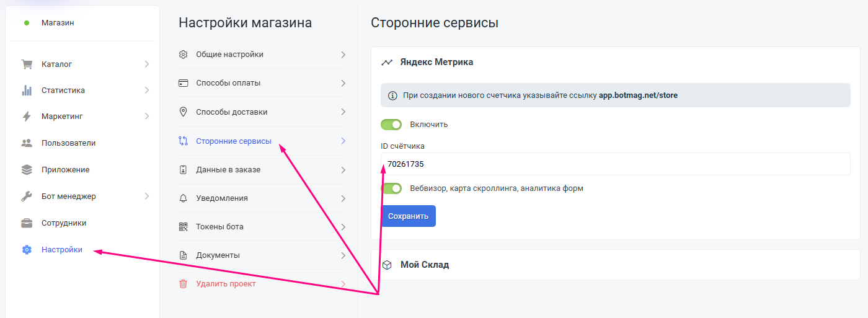Click the Удалить проект red link
Screen dimensions: 868x318
coord(226,284)
